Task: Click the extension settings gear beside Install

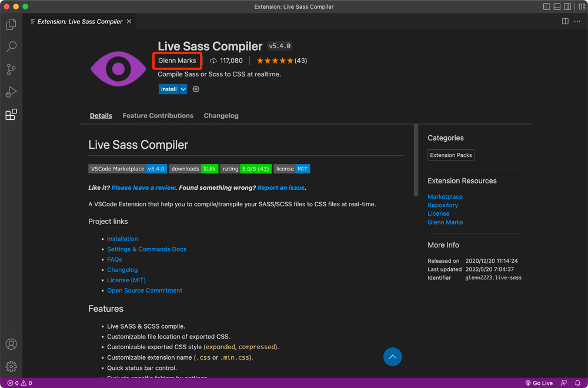Action: (196, 89)
